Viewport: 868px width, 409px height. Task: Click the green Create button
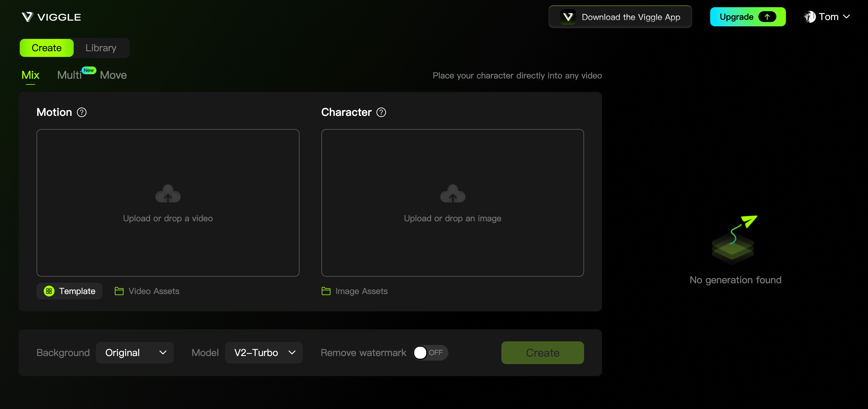coord(542,352)
